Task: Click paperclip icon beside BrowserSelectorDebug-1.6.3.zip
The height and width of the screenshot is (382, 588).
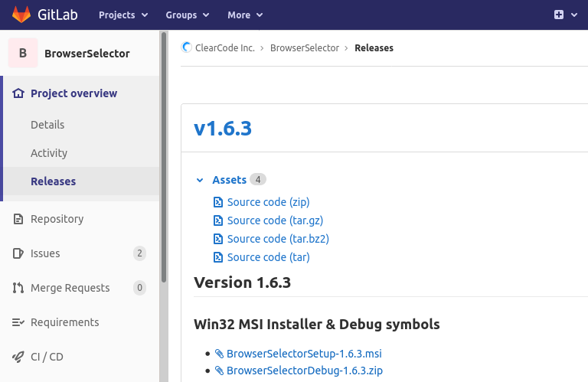Action: click(x=219, y=371)
